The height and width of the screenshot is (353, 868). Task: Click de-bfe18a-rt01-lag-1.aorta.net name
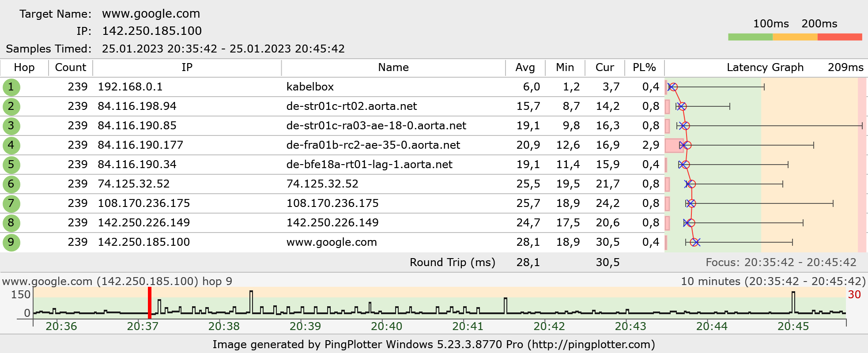(369, 165)
